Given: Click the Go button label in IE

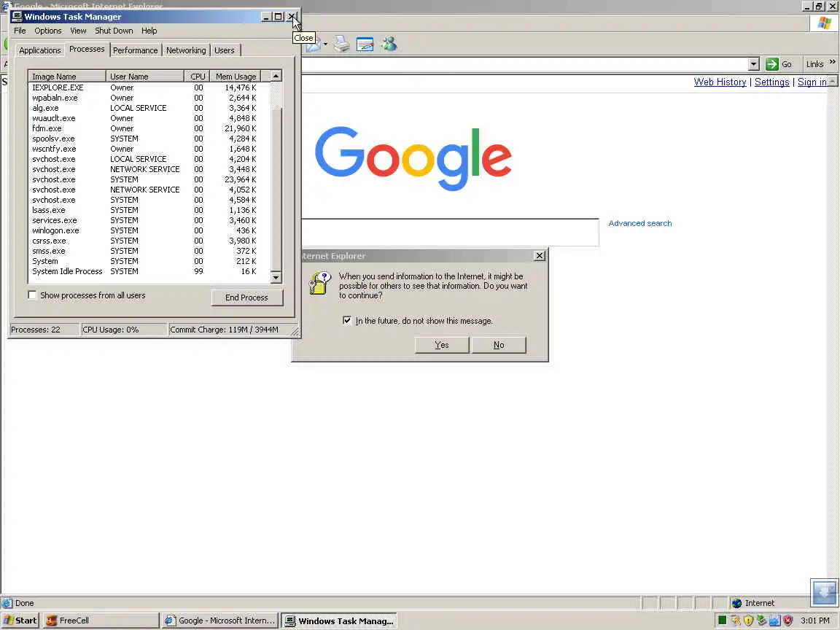Looking at the screenshot, I should [x=787, y=64].
